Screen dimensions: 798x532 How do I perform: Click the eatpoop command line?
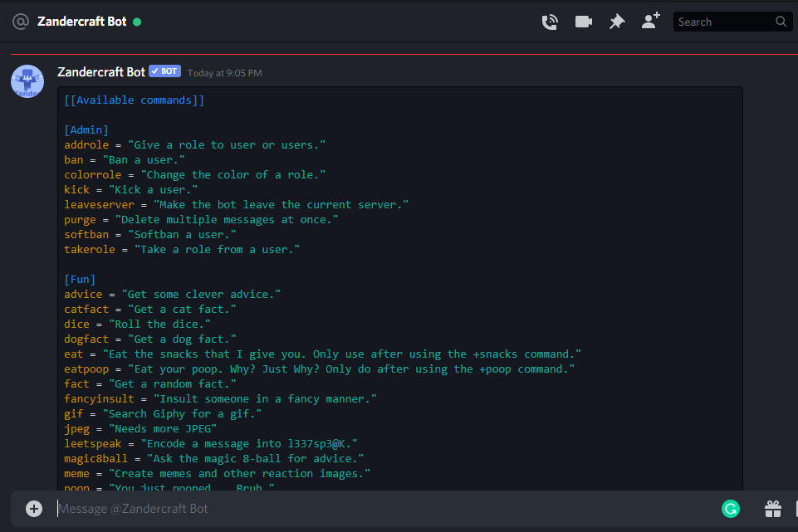click(x=320, y=368)
